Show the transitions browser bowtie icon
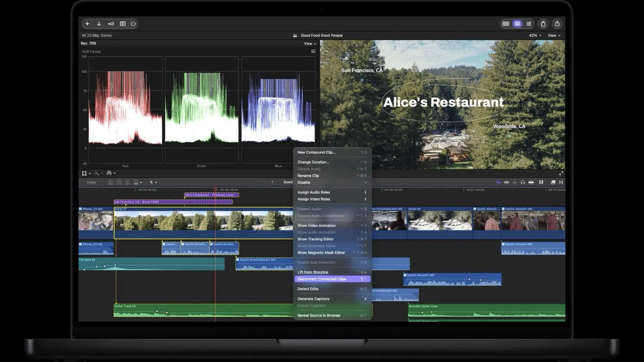The height and width of the screenshot is (362, 644). point(561,182)
